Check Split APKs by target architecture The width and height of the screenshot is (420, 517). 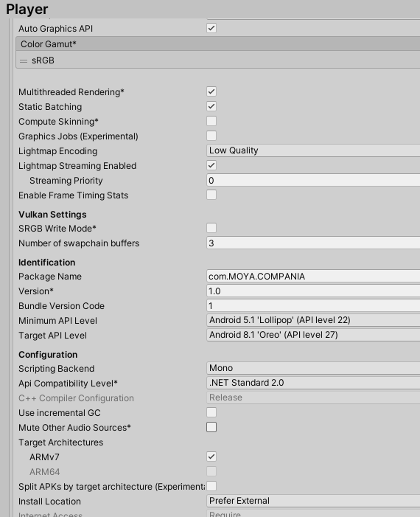point(211,486)
